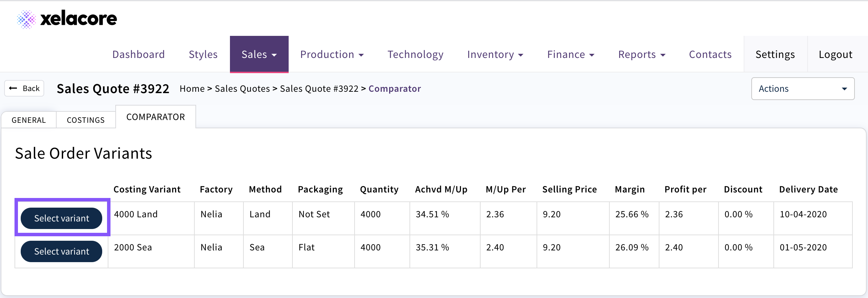Navigate to Dashboard
Viewport: 868px width, 298px height.
[x=138, y=54]
